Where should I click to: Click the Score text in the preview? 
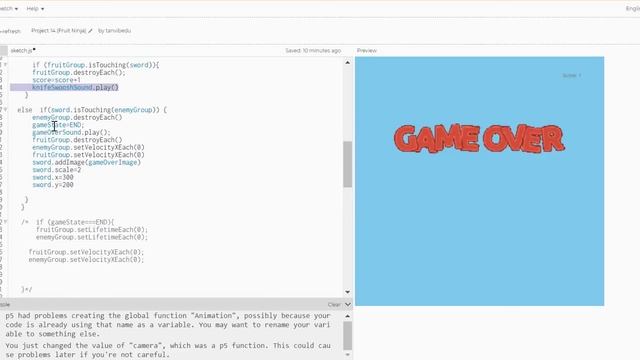click(x=571, y=76)
